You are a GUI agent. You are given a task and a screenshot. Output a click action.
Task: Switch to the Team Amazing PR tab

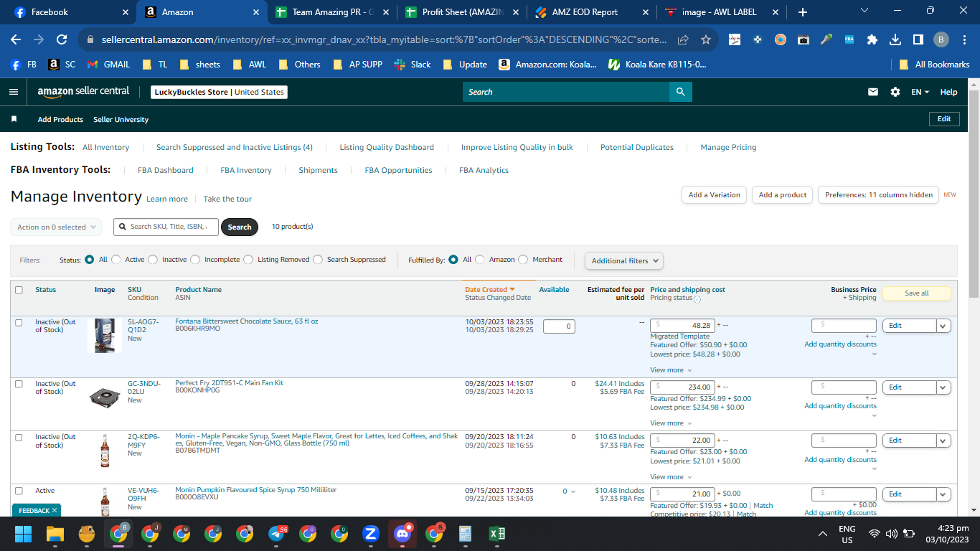coord(331,12)
